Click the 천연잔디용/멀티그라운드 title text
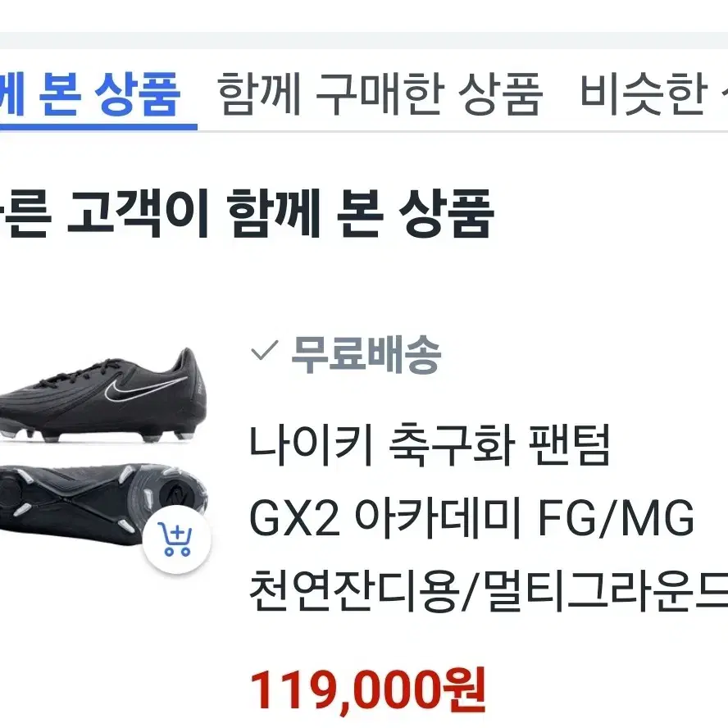728x728 pixels. (489, 590)
